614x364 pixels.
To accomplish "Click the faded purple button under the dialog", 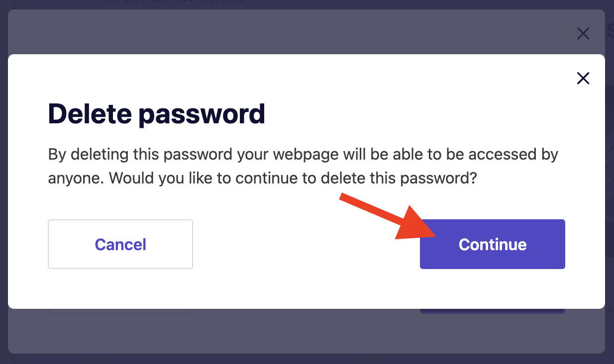I will 492,311.
